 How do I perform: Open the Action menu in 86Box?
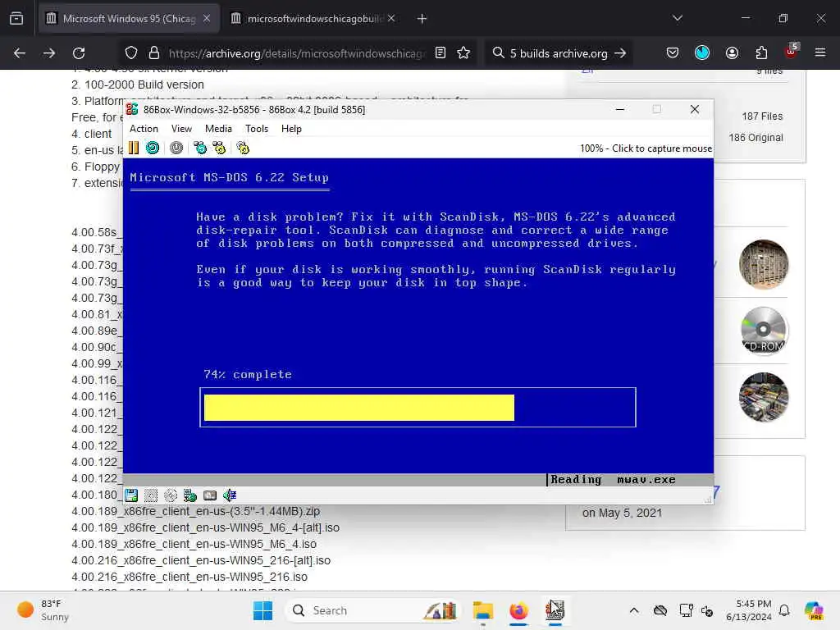144,129
